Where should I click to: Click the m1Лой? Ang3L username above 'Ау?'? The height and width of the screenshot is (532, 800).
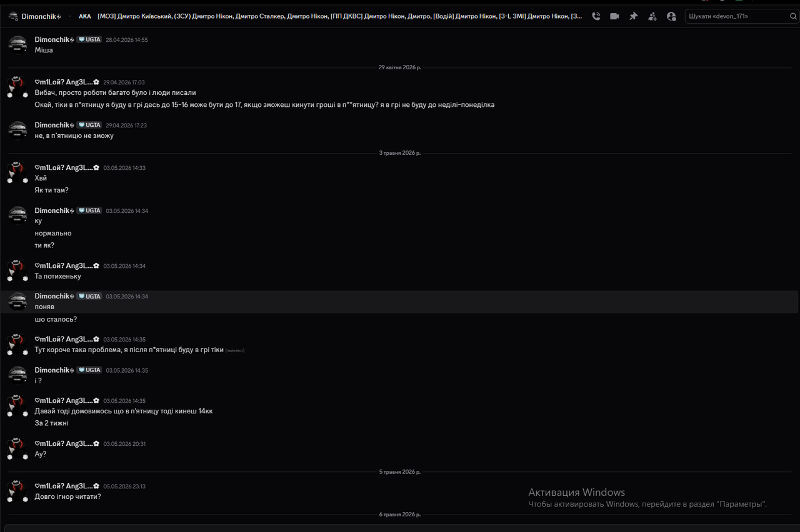point(67,443)
